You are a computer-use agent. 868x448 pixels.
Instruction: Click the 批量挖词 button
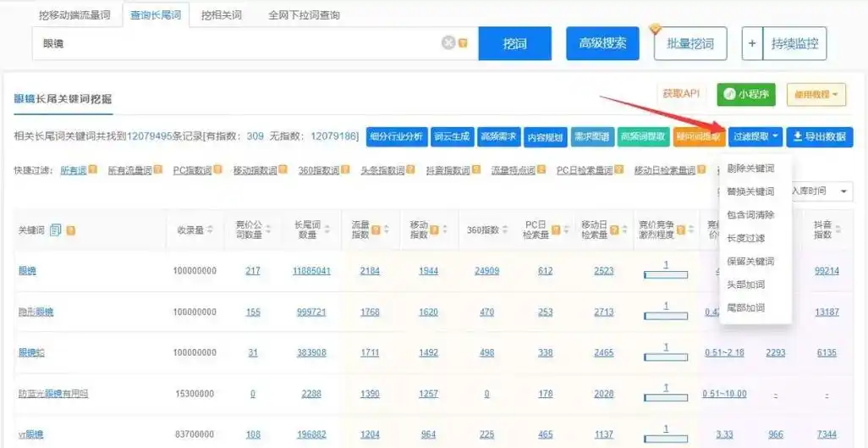click(x=690, y=43)
